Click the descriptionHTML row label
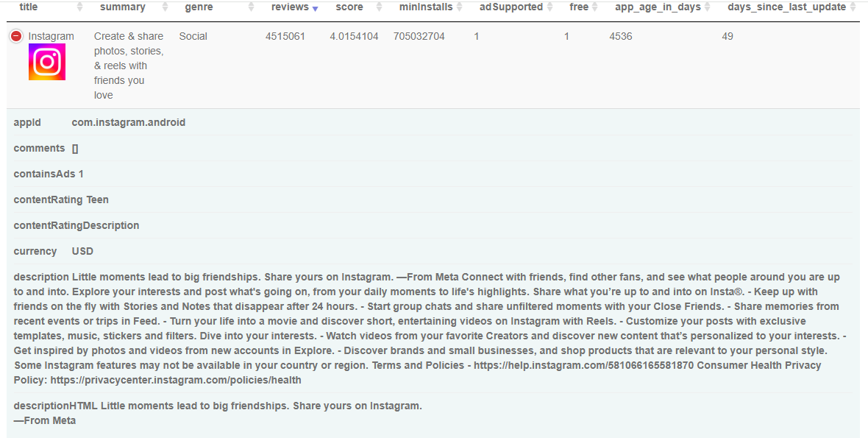The image size is (868, 438). click(x=56, y=406)
